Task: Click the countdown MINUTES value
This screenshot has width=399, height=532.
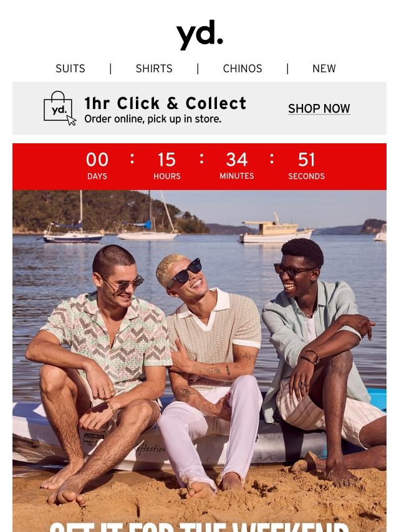Action: [x=237, y=159]
